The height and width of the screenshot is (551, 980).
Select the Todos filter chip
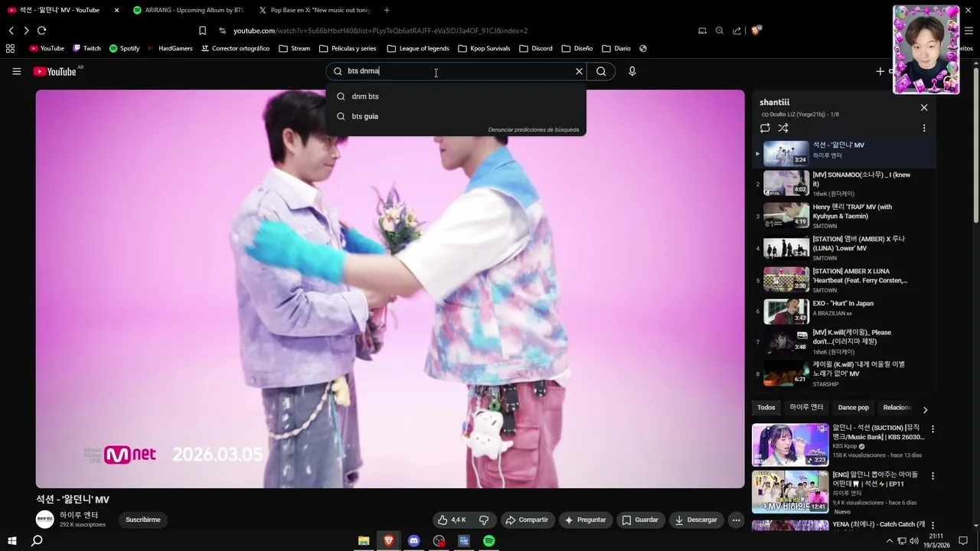[x=766, y=408]
